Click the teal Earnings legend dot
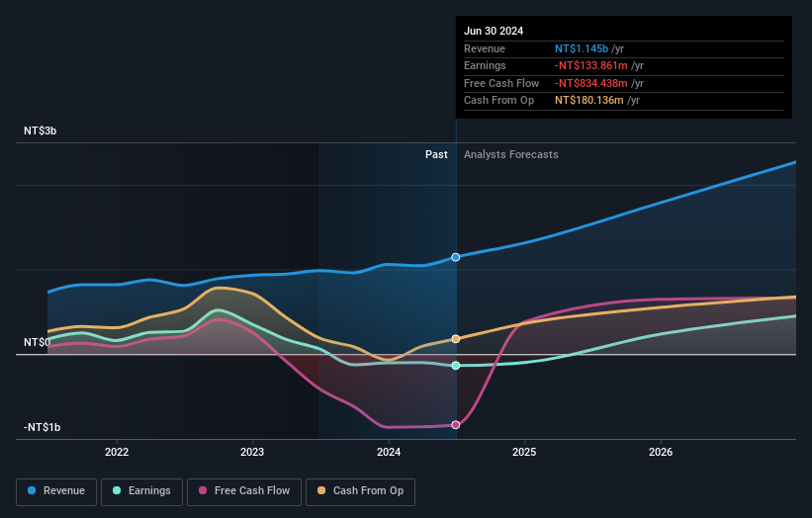Screen dimensions: 812x518 pyautogui.click(x=117, y=490)
